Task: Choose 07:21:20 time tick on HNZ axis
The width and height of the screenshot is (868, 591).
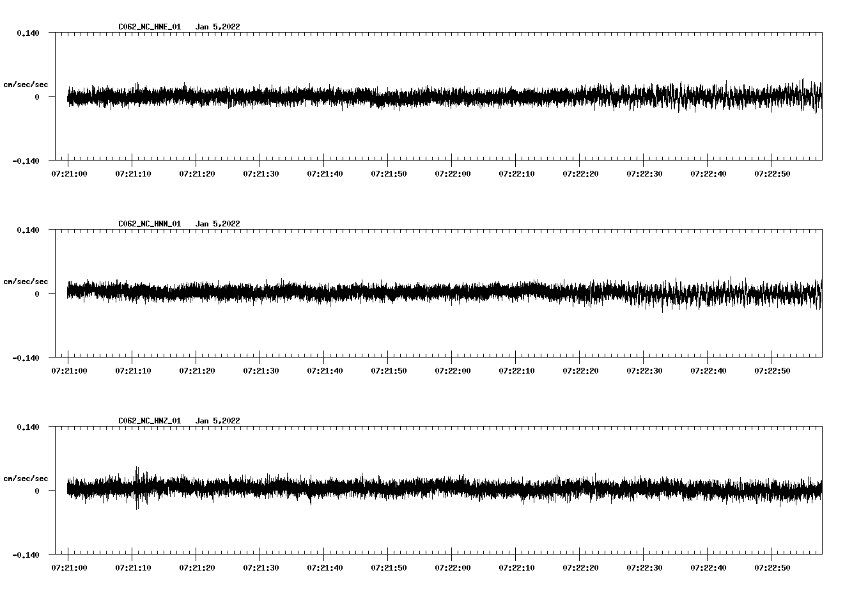Action: click(197, 567)
